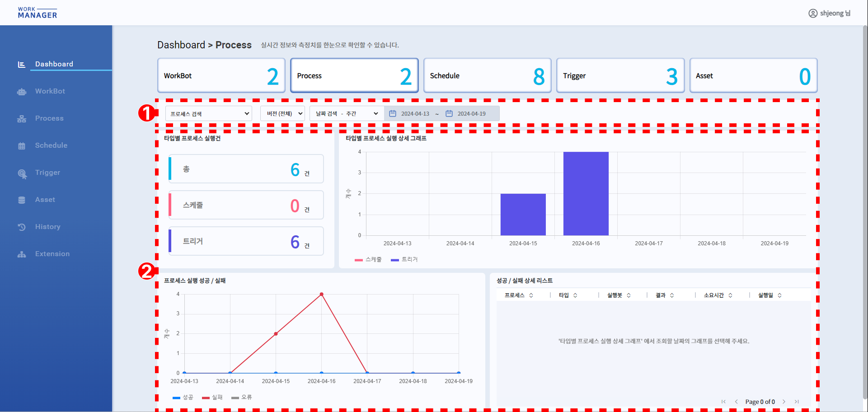Open the WorkBot menu in sidebar
Viewport: 868px width, 412px height.
50,91
